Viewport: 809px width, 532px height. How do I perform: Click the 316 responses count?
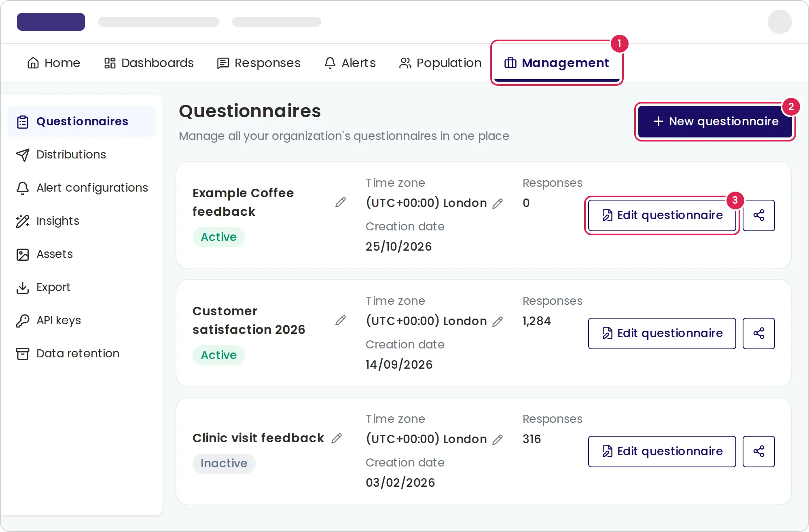pyautogui.click(x=532, y=439)
